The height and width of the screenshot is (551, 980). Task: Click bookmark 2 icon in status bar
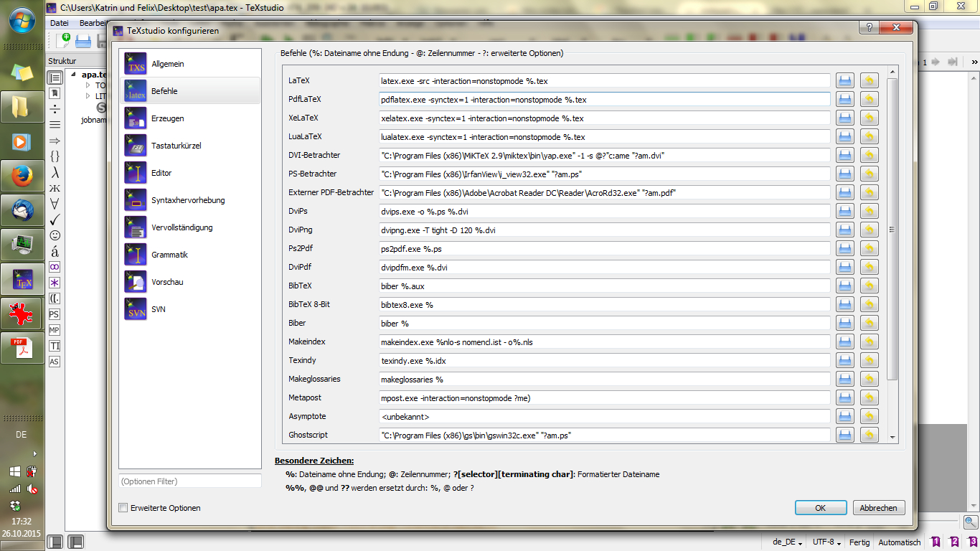pos(955,542)
